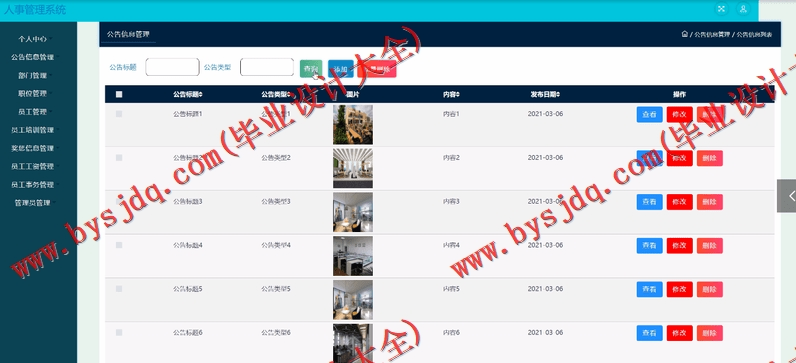Select the 公告信息管理 tab in the panel header

click(128, 35)
